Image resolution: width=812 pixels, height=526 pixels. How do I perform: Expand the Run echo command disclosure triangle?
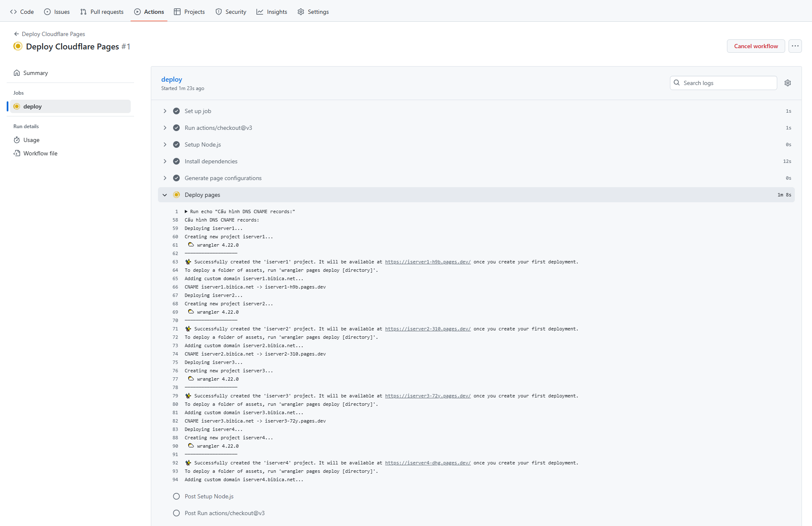tap(186, 211)
